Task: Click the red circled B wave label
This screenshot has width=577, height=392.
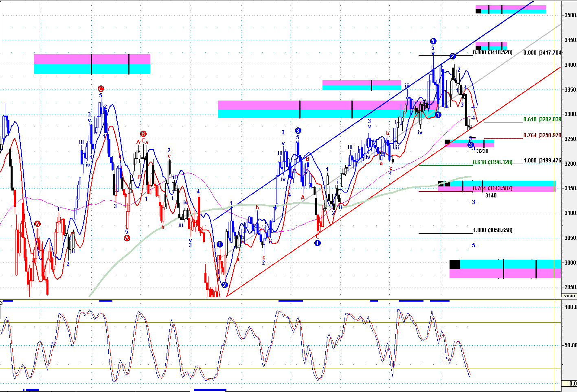Action: click(x=143, y=134)
